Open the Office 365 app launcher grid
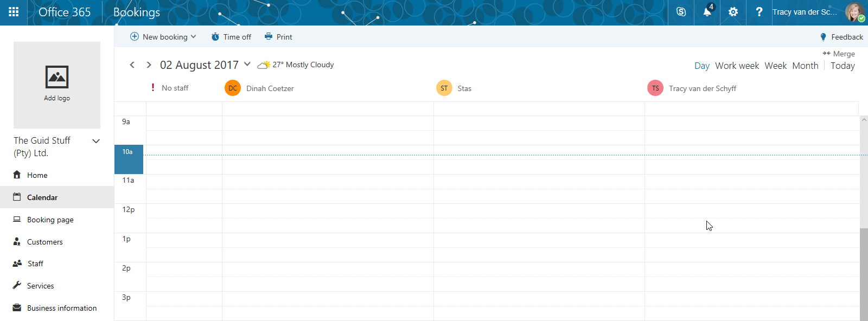The image size is (868, 321). coord(14,12)
